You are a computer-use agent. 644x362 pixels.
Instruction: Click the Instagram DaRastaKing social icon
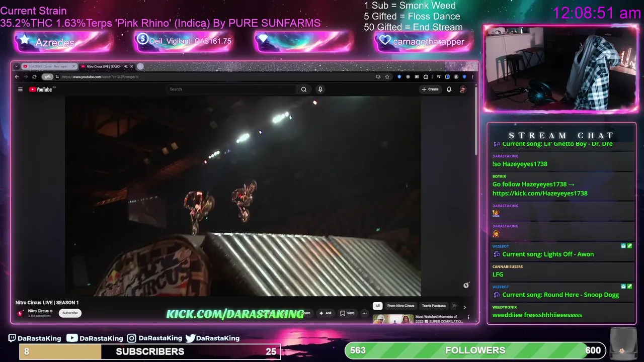click(x=131, y=338)
